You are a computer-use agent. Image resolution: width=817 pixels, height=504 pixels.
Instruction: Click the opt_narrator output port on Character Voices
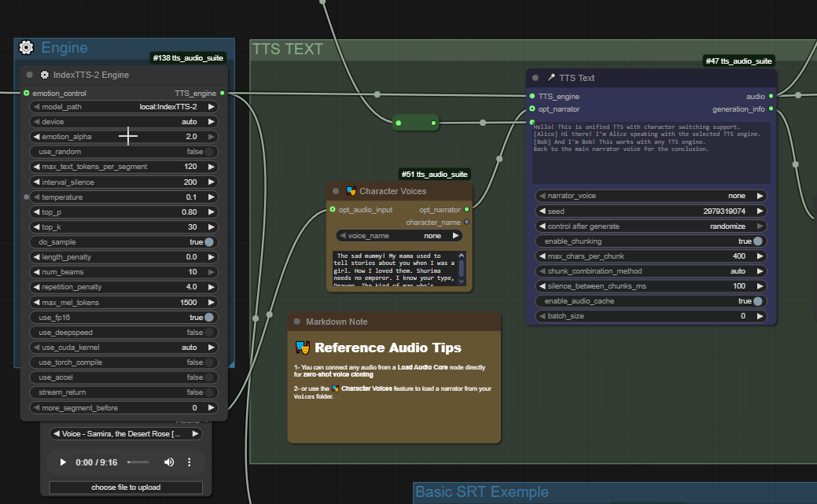point(467,209)
